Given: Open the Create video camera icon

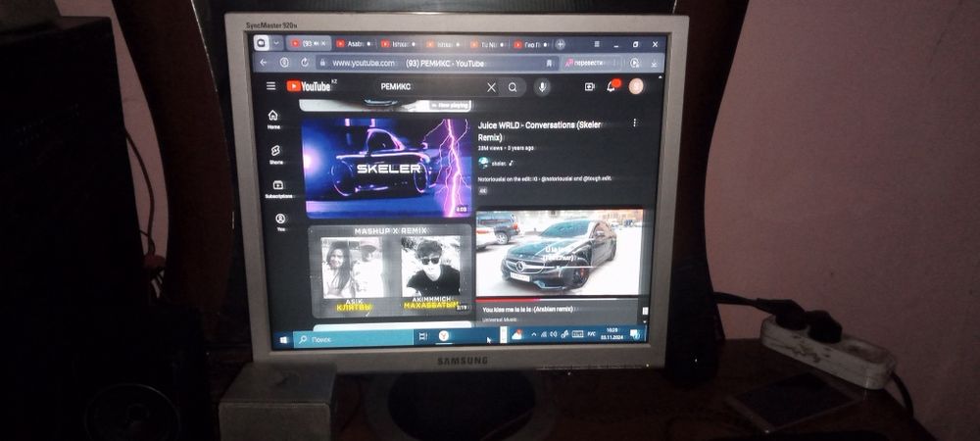Looking at the screenshot, I should [x=589, y=87].
